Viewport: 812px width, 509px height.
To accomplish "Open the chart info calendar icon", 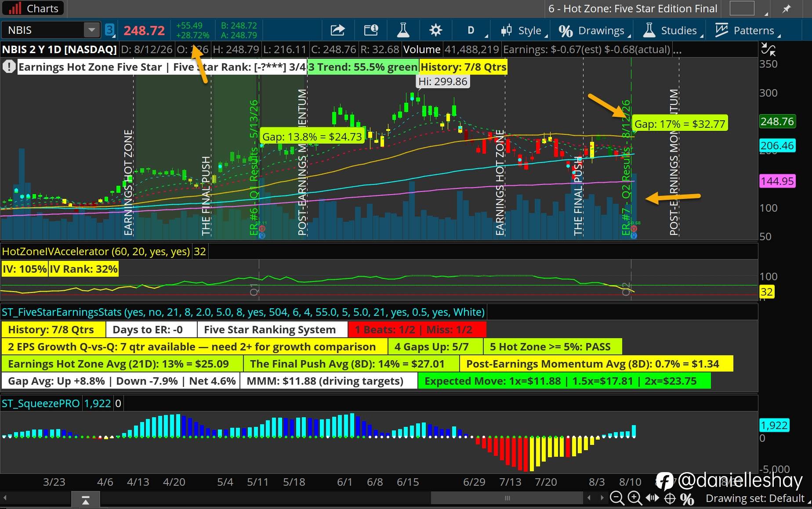I will (371, 30).
